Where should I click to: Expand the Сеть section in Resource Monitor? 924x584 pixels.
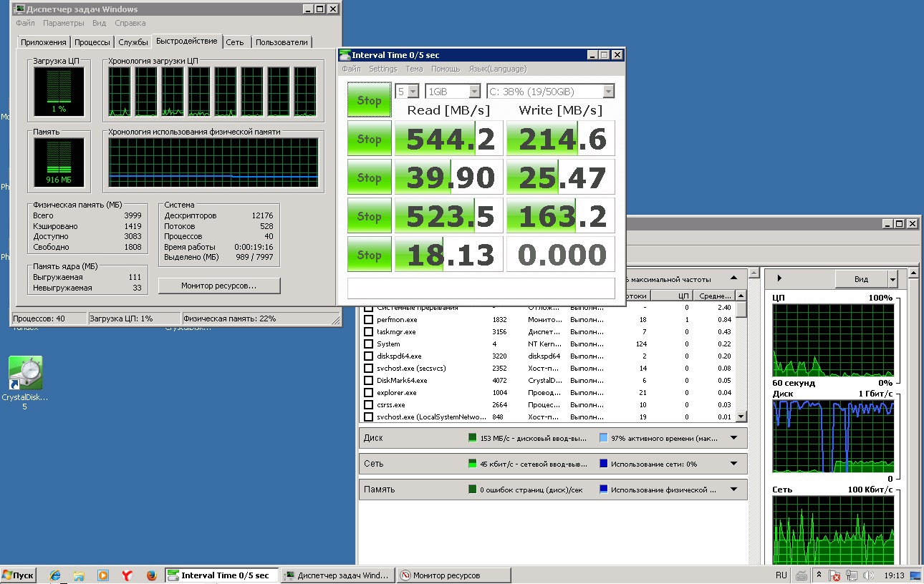[x=733, y=464]
